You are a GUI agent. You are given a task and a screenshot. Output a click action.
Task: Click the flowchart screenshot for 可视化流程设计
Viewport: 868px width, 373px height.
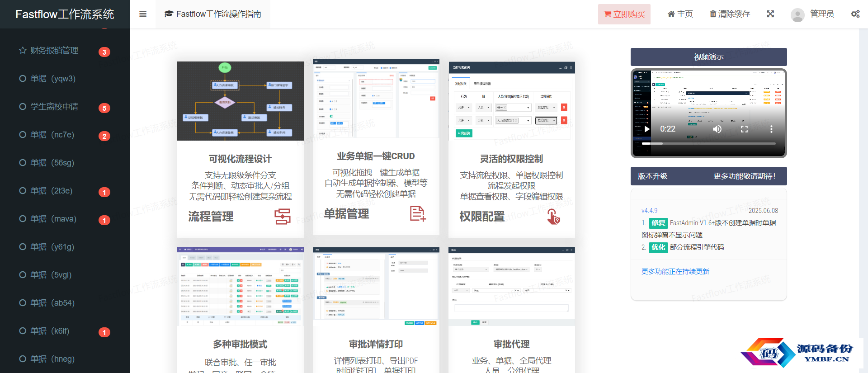click(241, 101)
